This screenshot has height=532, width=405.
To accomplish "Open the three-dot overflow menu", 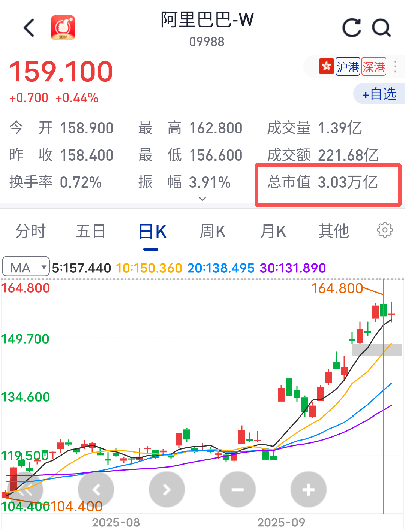I will click(x=395, y=66).
